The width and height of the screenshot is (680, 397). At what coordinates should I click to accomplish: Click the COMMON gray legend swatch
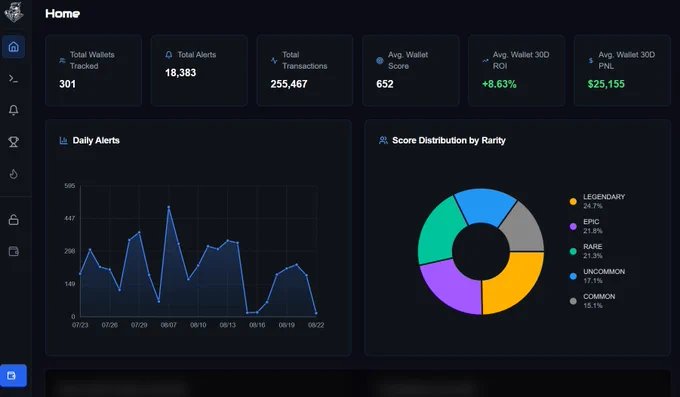click(x=573, y=301)
